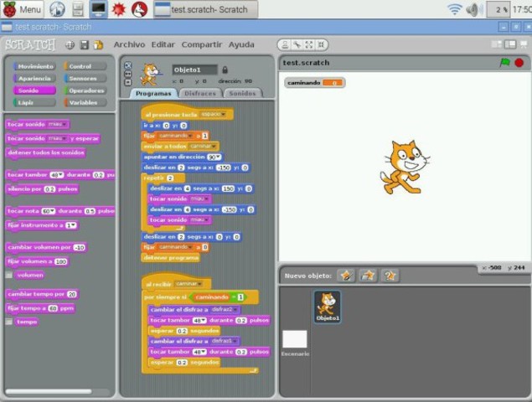Select the Operadores block category

pyautogui.click(x=85, y=90)
